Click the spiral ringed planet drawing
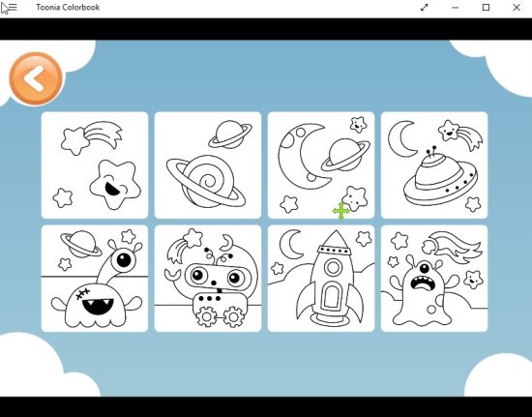This screenshot has width=532, height=417. point(206,182)
